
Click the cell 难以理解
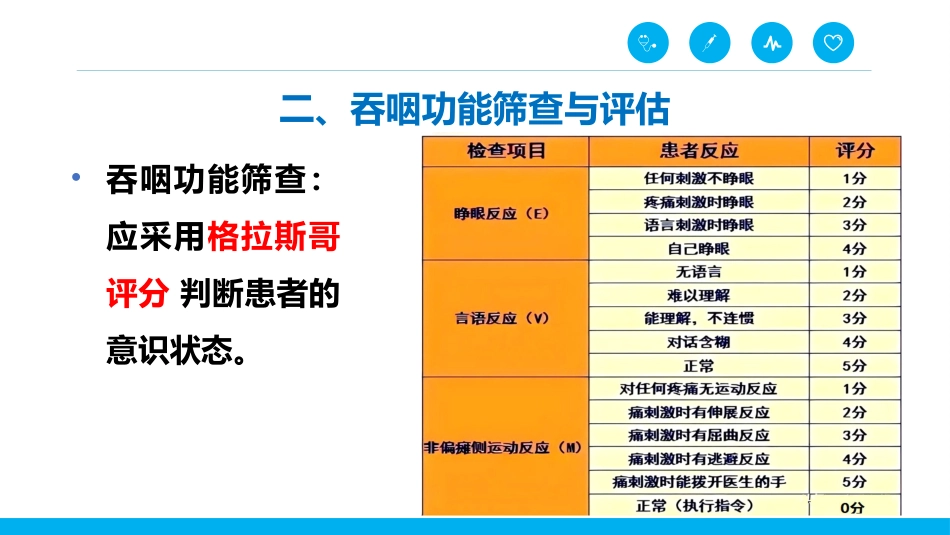(699, 295)
